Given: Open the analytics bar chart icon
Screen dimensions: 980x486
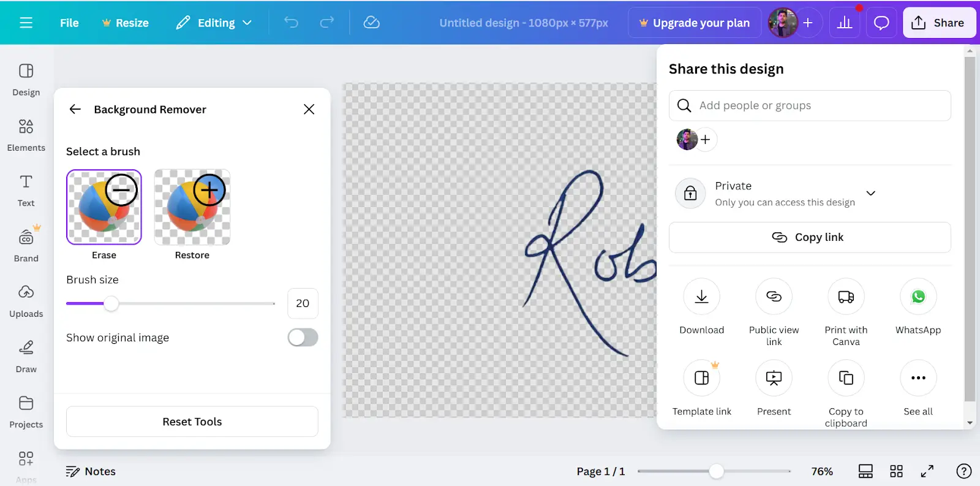Looking at the screenshot, I should point(845,23).
